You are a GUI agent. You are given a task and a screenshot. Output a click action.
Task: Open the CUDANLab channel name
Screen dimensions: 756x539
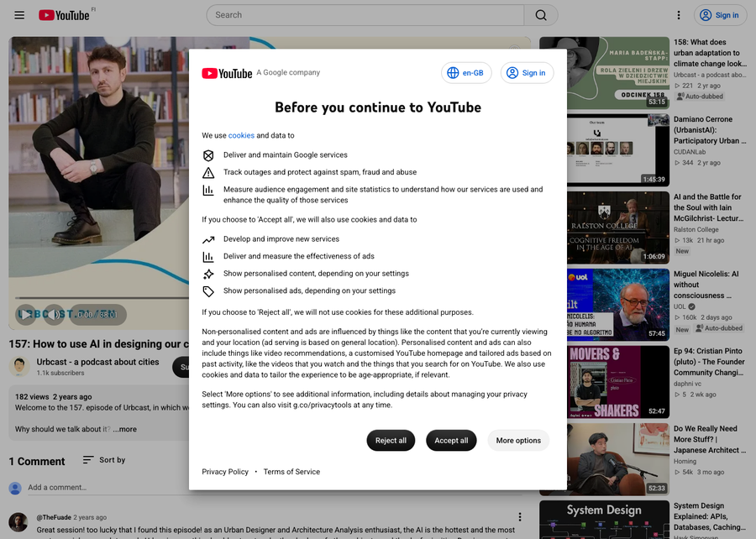[x=690, y=152]
